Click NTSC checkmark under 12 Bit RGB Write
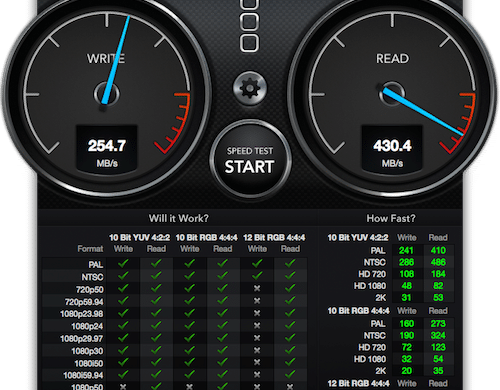Image resolution: width=500 pixels, height=390 pixels. [257, 276]
